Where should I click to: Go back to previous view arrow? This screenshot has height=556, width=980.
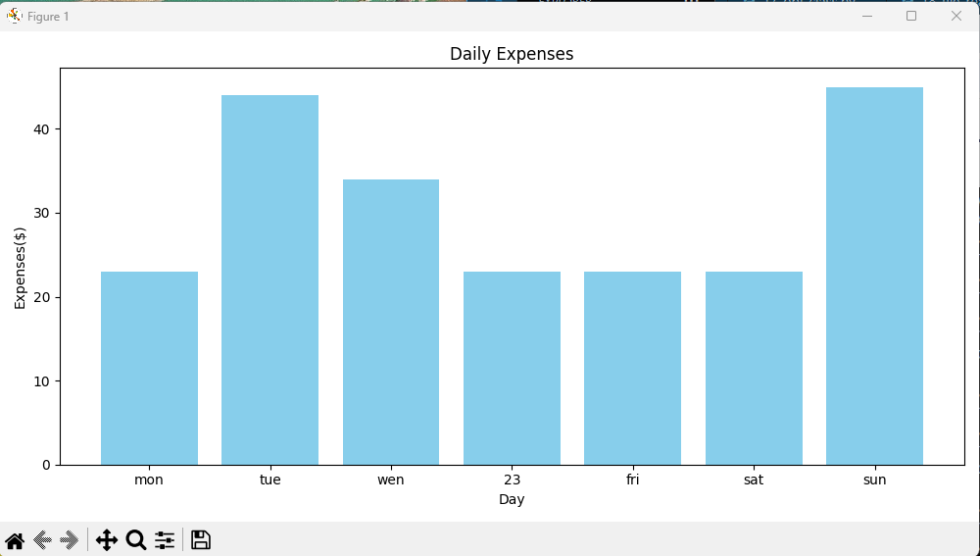tap(42, 540)
